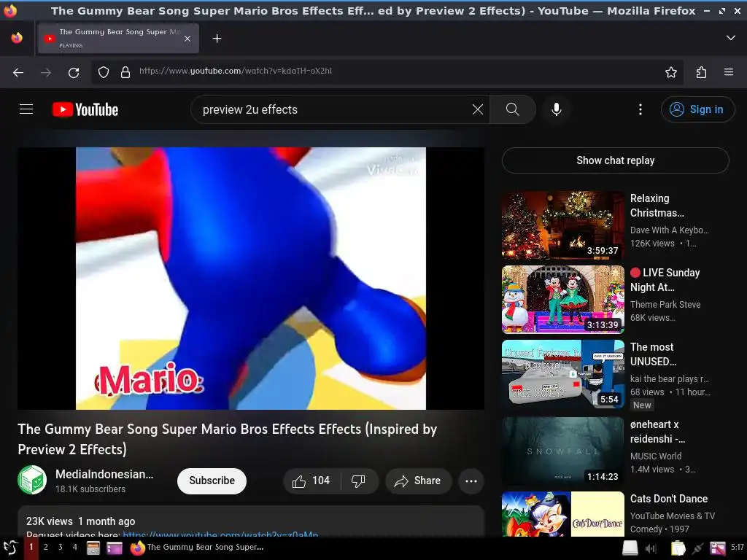Open the MediaIndonesian channel avatar
The height and width of the screenshot is (560, 747).
click(x=32, y=480)
